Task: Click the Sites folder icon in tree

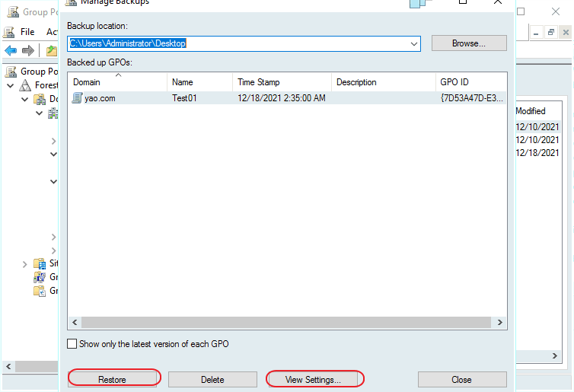Action: (x=40, y=263)
